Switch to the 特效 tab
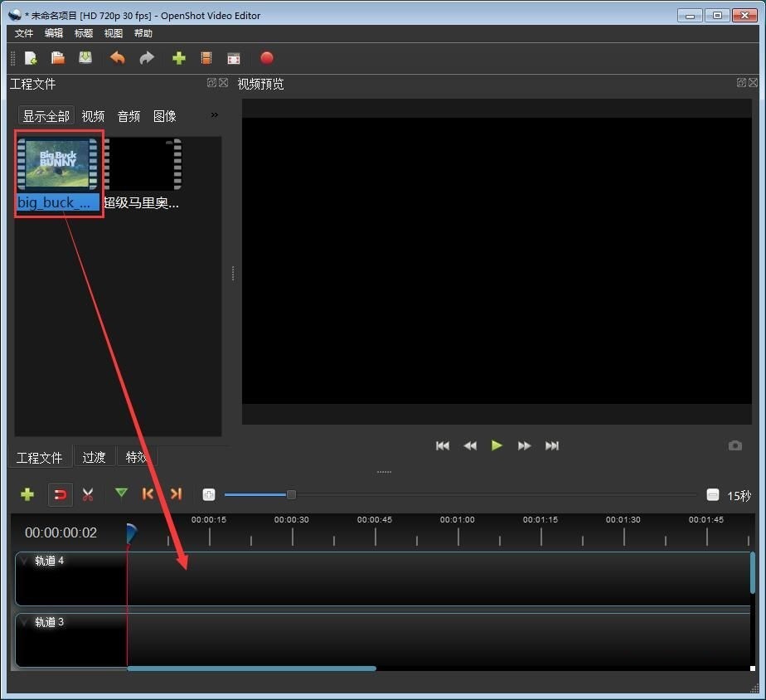The width and height of the screenshot is (766, 700). coord(136,458)
